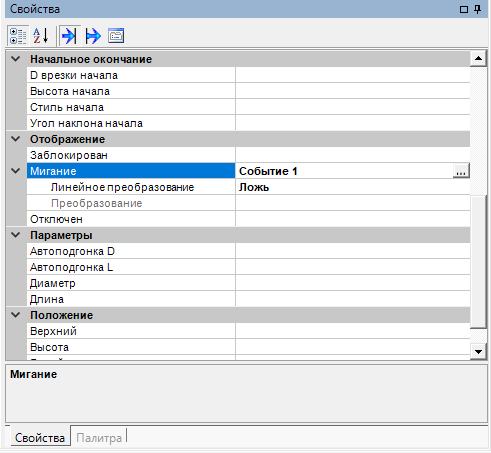Switch to the Палитра tab
Image resolution: width=491 pixels, height=453 pixels.
tap(99, 438)
